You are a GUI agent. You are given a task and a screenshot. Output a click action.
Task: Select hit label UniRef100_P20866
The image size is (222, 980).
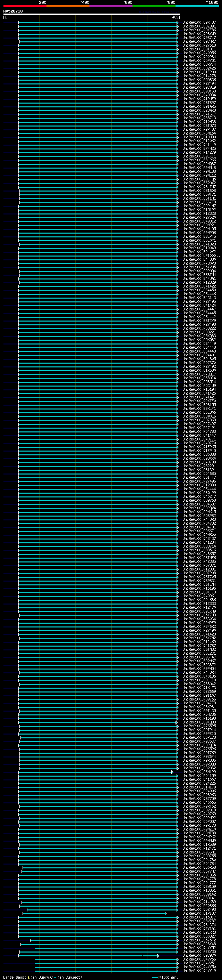pyautogui.click(x=199, y=906)
